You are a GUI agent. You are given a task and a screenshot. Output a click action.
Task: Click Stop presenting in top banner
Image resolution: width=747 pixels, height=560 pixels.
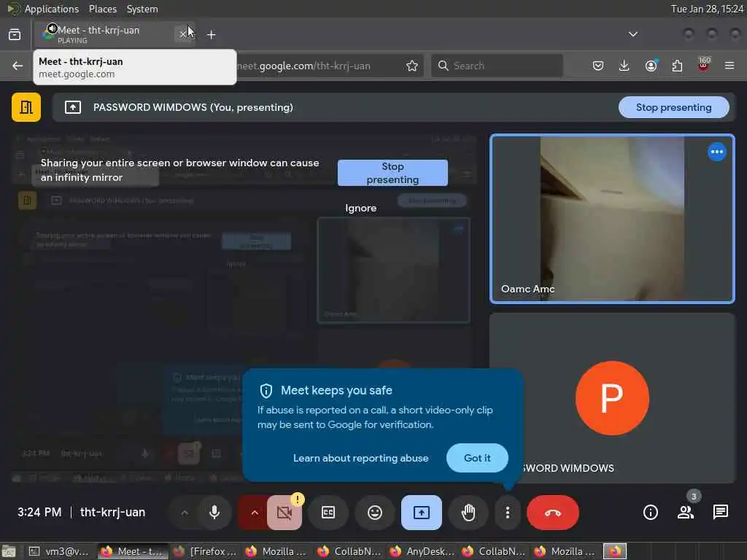pos(673,107)
